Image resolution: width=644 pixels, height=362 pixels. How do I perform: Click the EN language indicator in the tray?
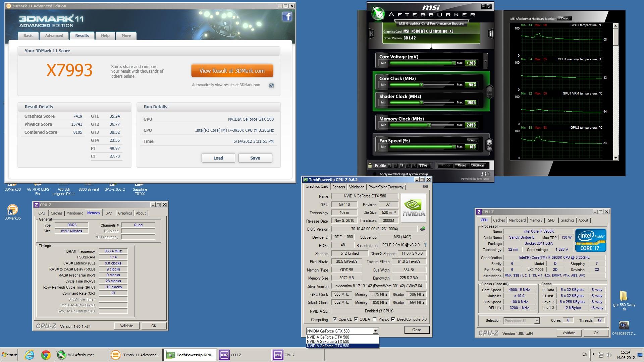click(585, 354)
